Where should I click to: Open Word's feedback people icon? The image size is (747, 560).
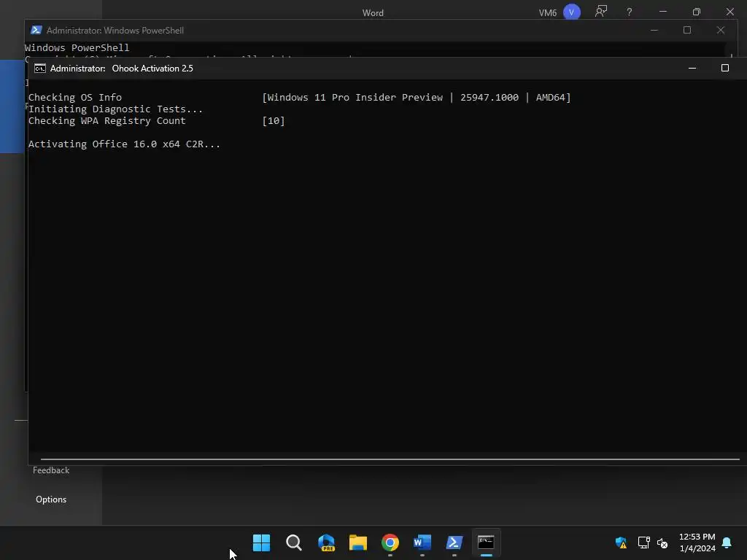point(601,12)
